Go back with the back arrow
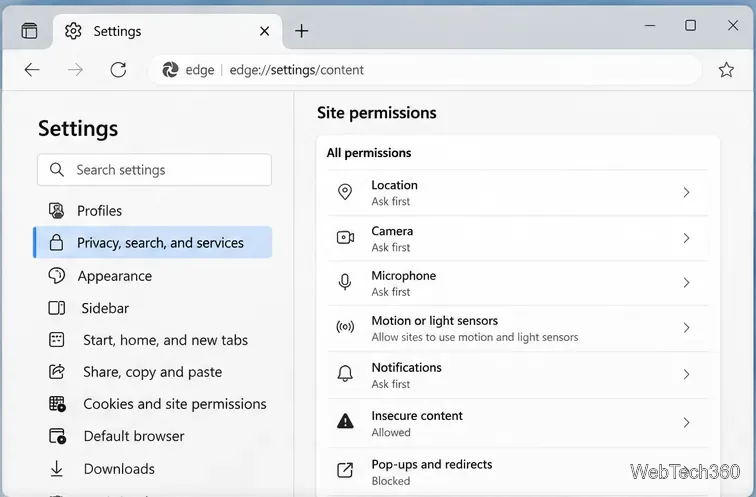Viewport: 756px width, 497px height. (32, 70)
